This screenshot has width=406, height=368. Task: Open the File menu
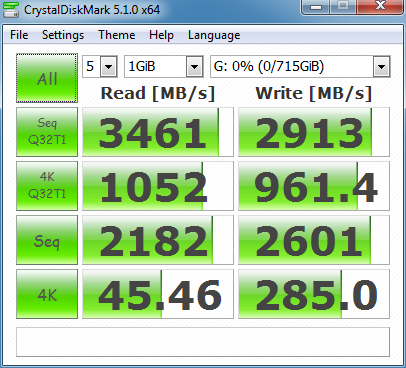pos(19,35)
